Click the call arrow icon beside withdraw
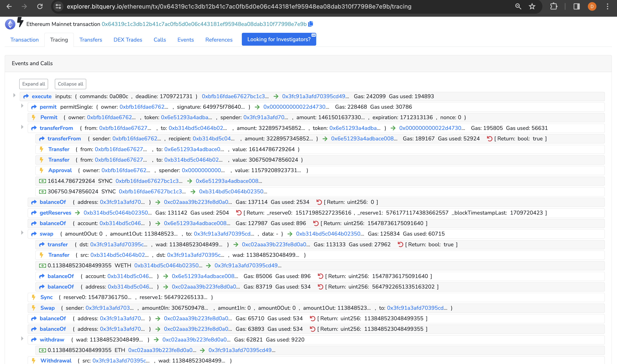This screenshot has height=364, width=617. click(34, 340)
